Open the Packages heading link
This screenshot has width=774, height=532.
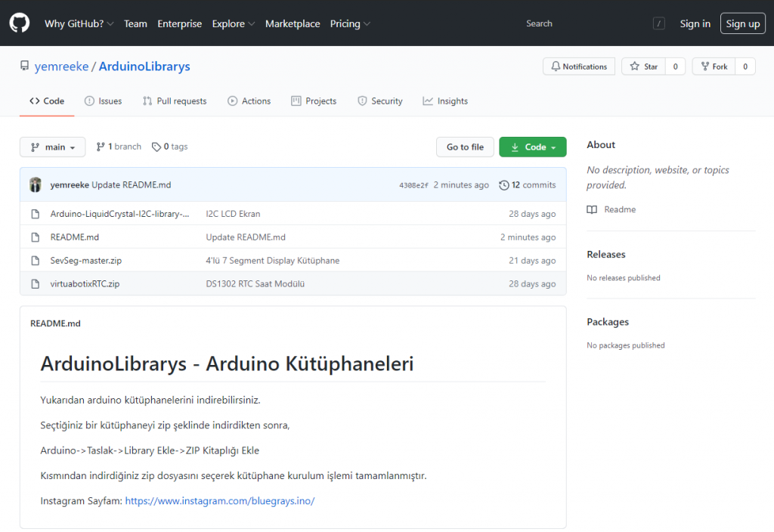(608, 322)
